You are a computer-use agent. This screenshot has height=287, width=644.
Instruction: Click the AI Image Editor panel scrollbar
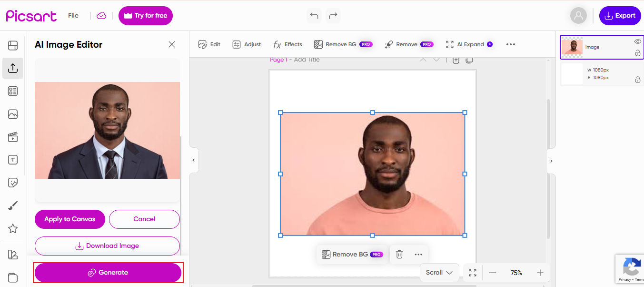[181, 197]
